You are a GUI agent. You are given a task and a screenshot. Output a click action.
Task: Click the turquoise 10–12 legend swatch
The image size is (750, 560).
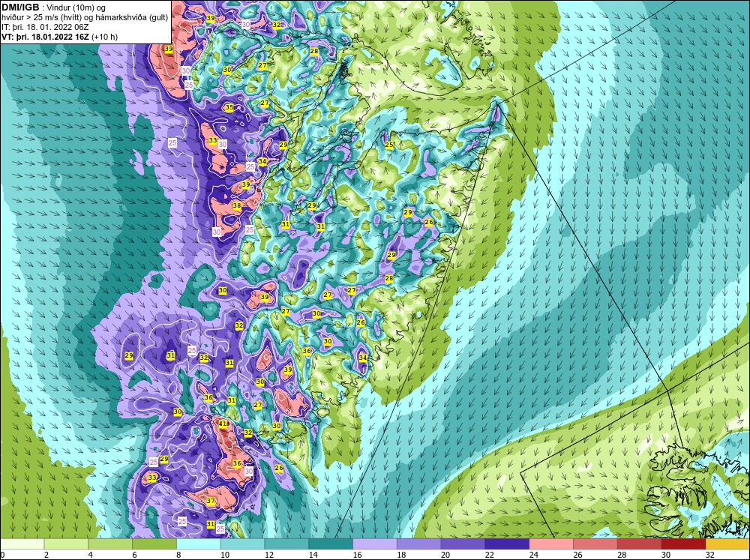242,544
